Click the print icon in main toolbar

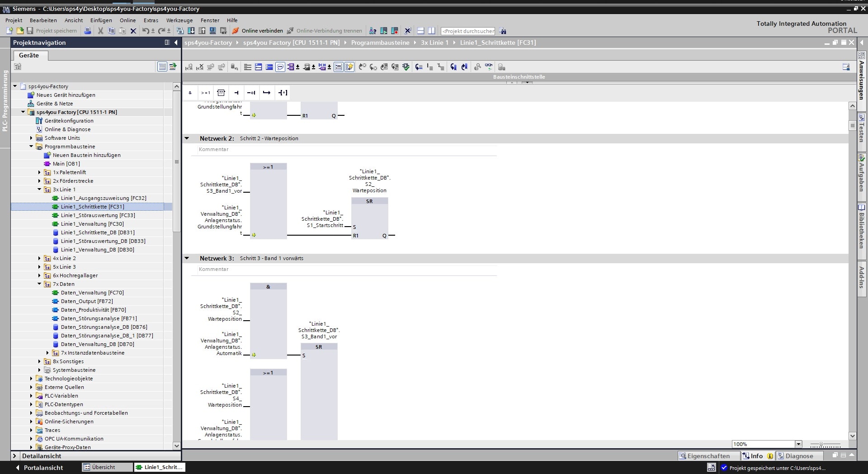88,31
